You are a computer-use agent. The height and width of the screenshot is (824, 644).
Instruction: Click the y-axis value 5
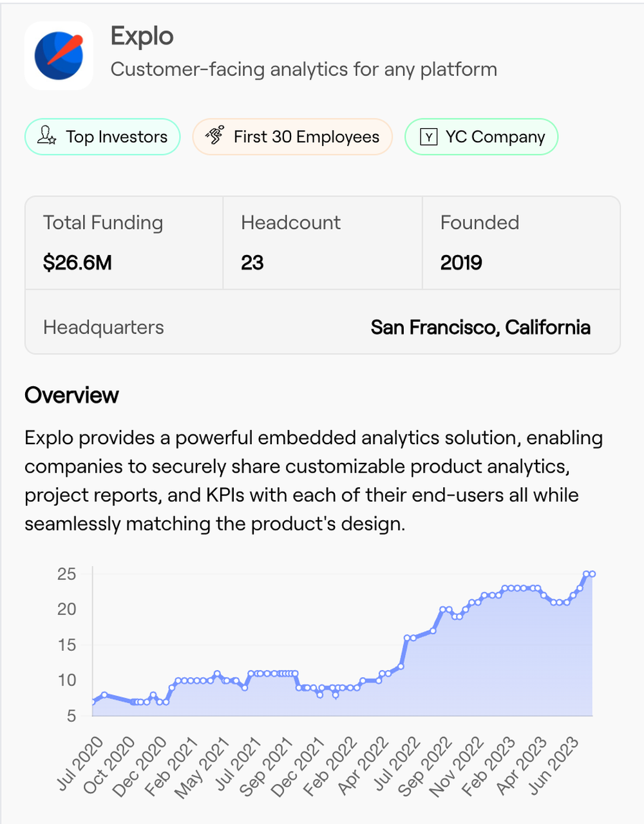(x=71, y=716)
